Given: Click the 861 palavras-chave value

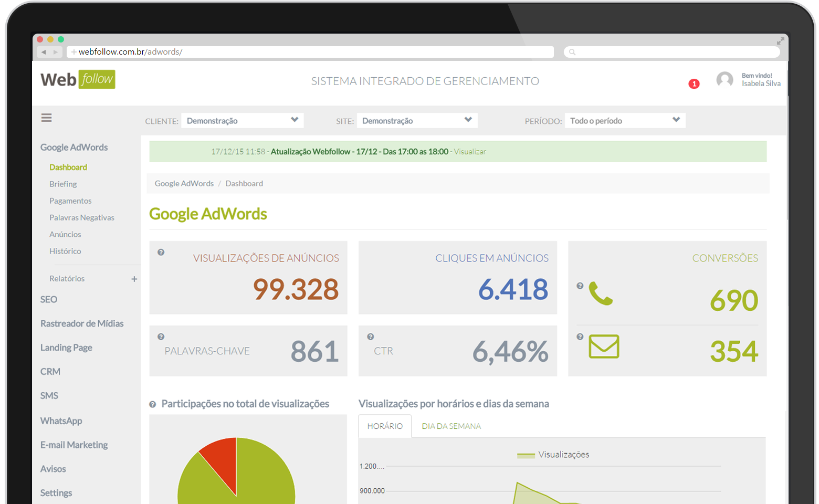Looking at the screenshot, I should tap(314, 351).
